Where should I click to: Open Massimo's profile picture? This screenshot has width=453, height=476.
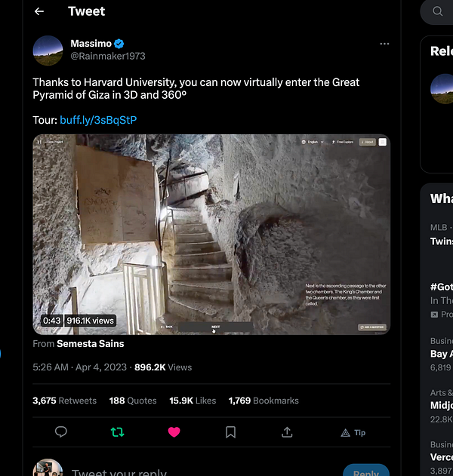48,51
